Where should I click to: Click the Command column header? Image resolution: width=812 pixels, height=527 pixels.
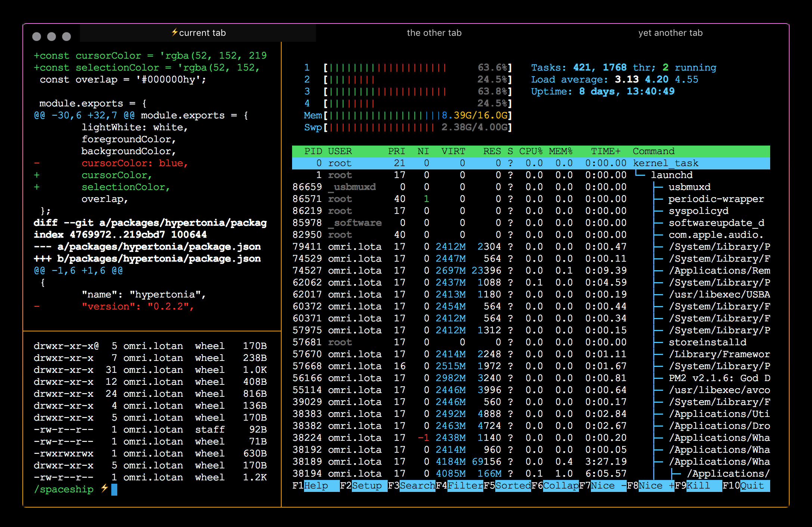tap(654, 151)
